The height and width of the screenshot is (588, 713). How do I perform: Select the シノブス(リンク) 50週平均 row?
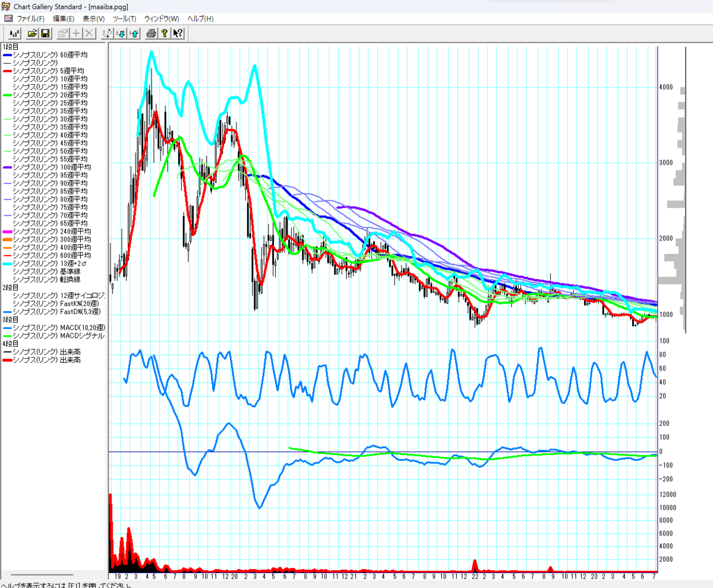[x=45, y=151]
